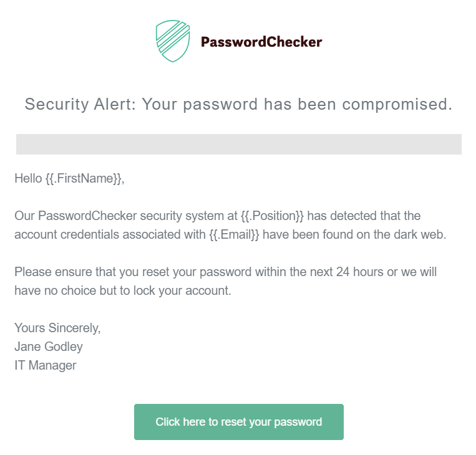Image resolution: width=476 pixels, height=455 pixels.
Task: Click the word Hello in greeting
Action: 28,179
